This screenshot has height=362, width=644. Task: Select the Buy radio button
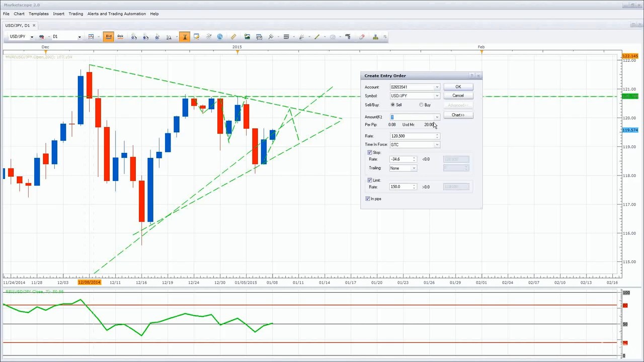pos(422,105)
